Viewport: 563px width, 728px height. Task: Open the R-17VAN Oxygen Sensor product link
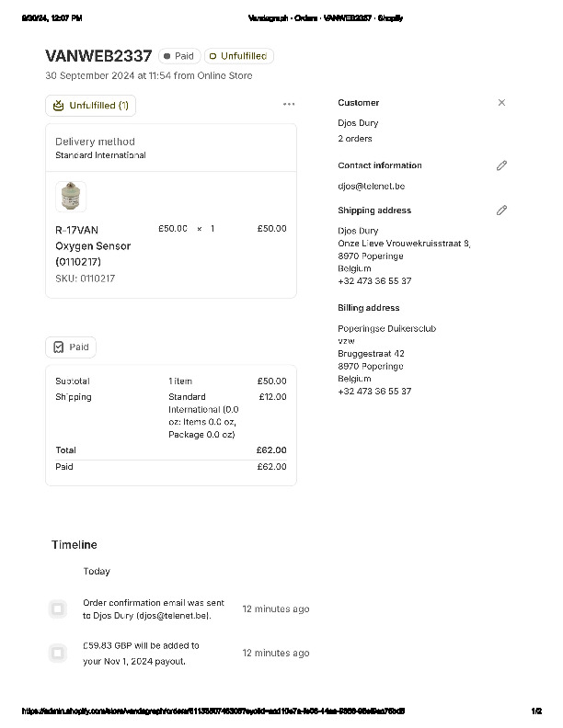click(93, 245)
